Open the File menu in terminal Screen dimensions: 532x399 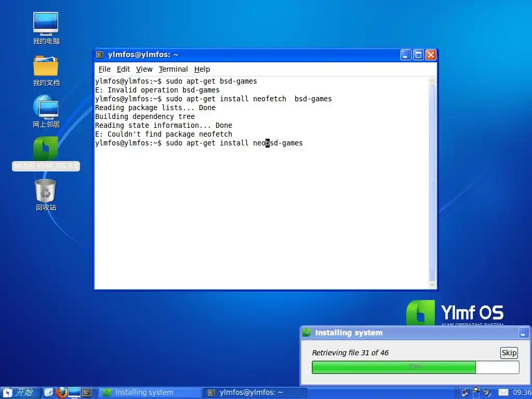[x=104, y=69]
